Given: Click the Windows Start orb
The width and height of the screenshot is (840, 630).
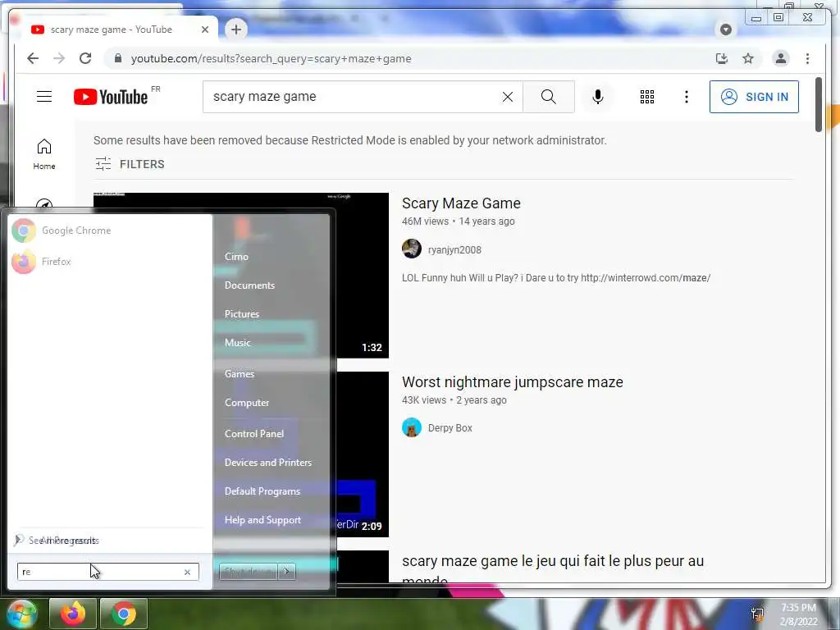Looking at the screenshot, I should pyautogui.click(x=21, y=614).
